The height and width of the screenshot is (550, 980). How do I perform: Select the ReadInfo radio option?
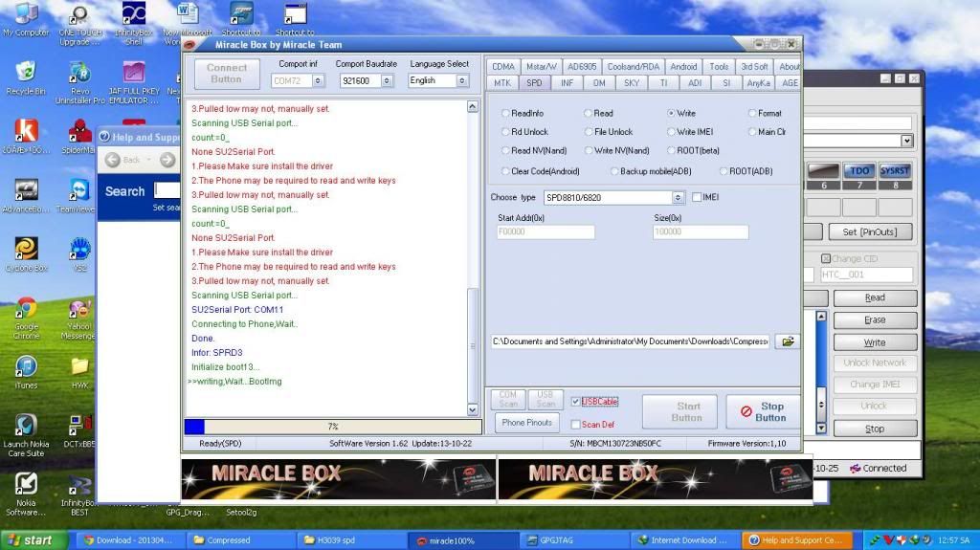coord(505,113)
